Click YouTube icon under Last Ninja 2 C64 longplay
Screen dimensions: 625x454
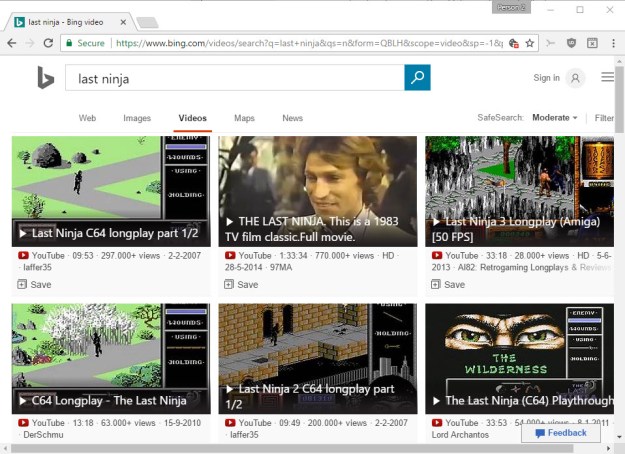[230, 423]
